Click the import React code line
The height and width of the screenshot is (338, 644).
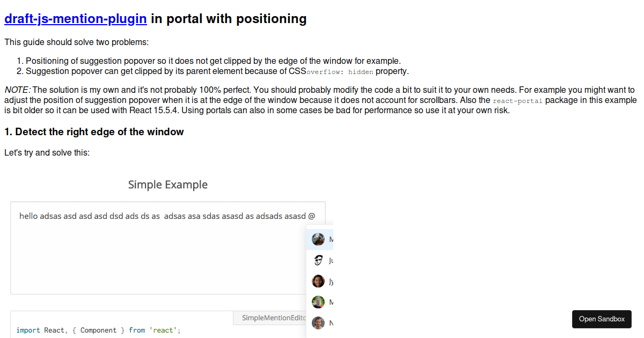pyautogui.click(x=99, y=330)
